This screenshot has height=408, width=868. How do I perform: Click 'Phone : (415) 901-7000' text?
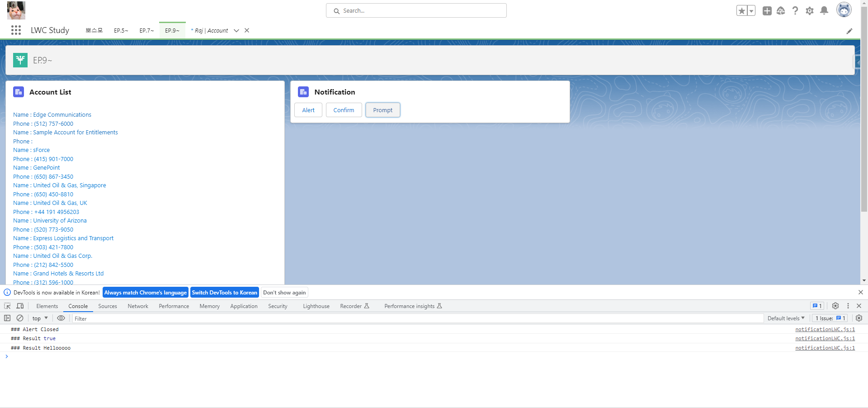43,159
